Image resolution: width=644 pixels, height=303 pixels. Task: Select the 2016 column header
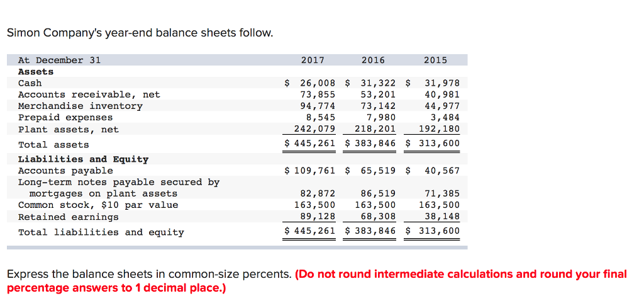tap(373, 60)
